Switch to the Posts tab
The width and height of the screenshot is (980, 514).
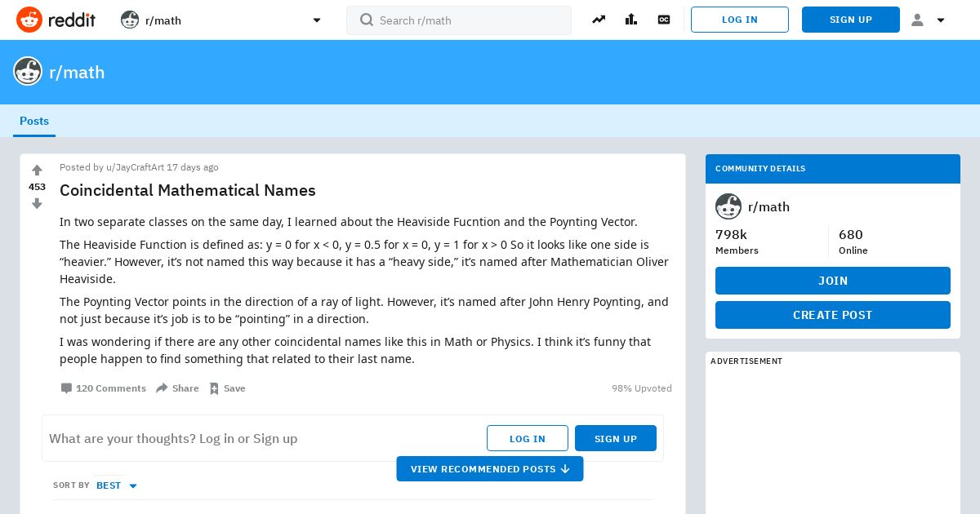pyautogui.click(x=34, y=121)
